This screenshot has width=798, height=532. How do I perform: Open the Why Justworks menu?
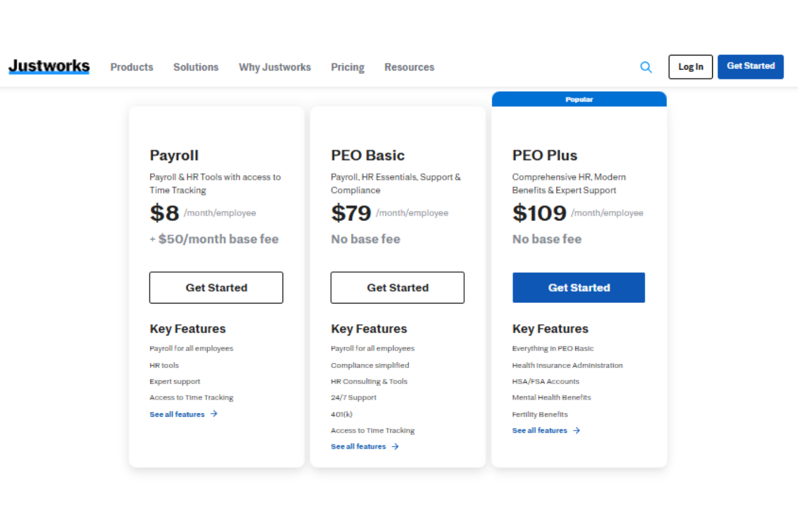[275, 67]
